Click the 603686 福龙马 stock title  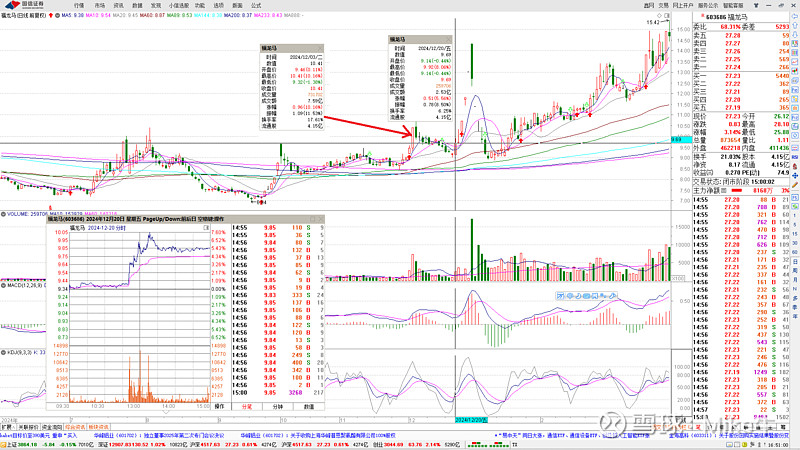[x=726, y=17]
